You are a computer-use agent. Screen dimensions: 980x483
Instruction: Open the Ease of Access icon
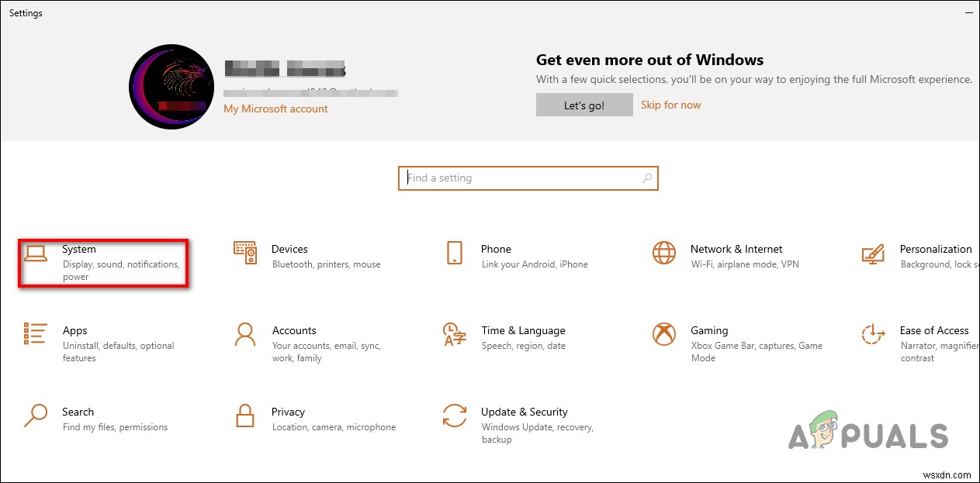[874, 334]
